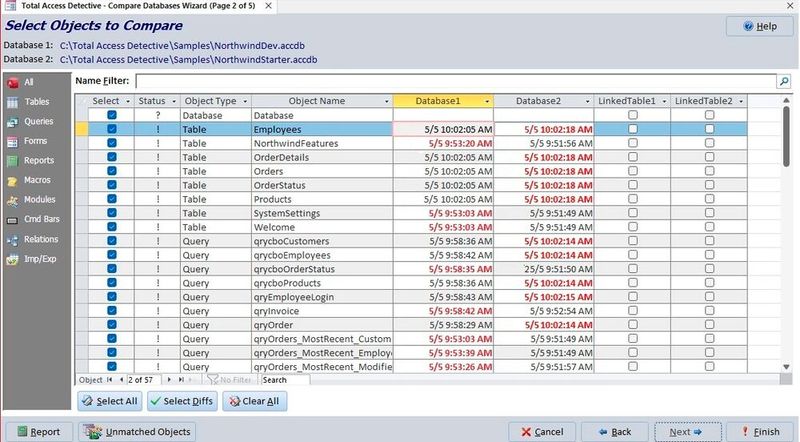The height and width of the screenshot is (442, 800).
Task: Click the name filter search magnifier icon
Action: [x=784, y=81]
